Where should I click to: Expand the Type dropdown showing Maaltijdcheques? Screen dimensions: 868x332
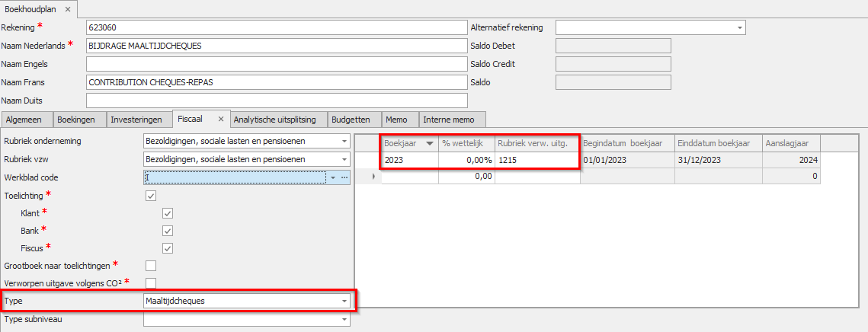pos(344,301)
